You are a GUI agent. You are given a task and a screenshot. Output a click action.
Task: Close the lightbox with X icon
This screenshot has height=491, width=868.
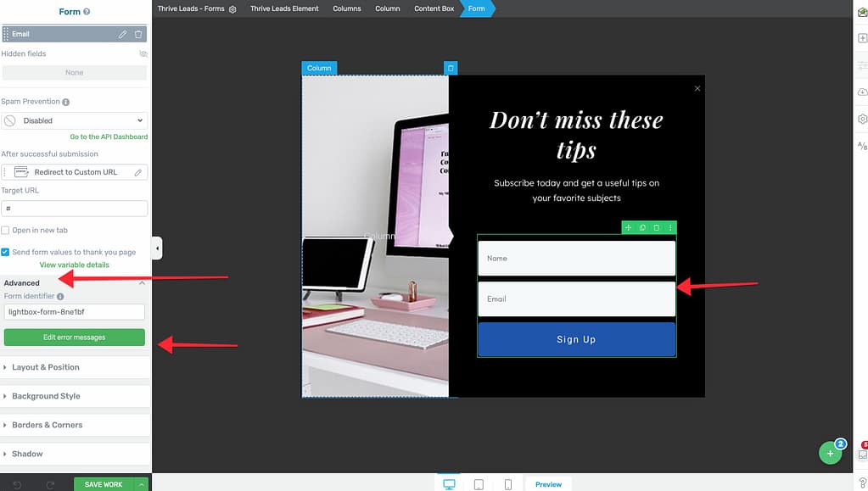tap(697, 88)
